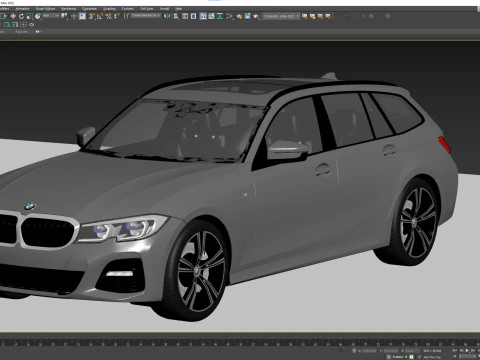480x360 pixels.
Task: Open the Customize menu
Action: pos(89,8)
